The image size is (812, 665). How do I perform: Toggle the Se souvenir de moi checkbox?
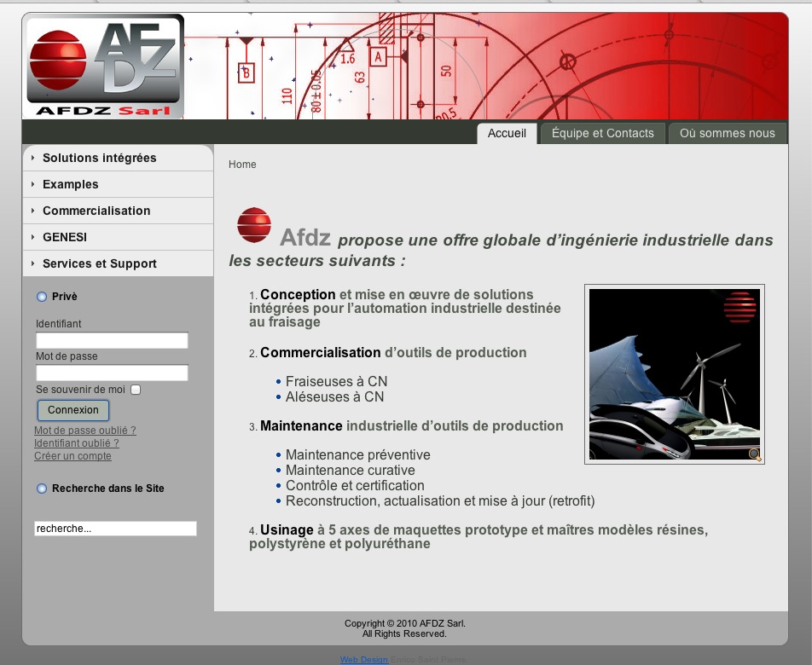click(135, 390)
